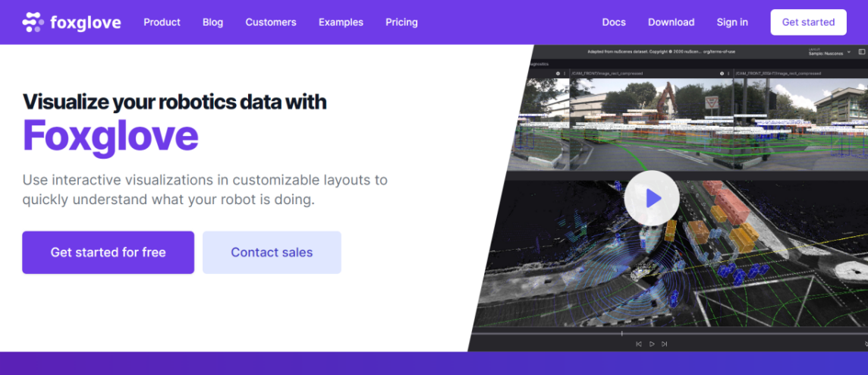
Task: Click the seek backward icon in playback bar
Action: coord(638,344)
